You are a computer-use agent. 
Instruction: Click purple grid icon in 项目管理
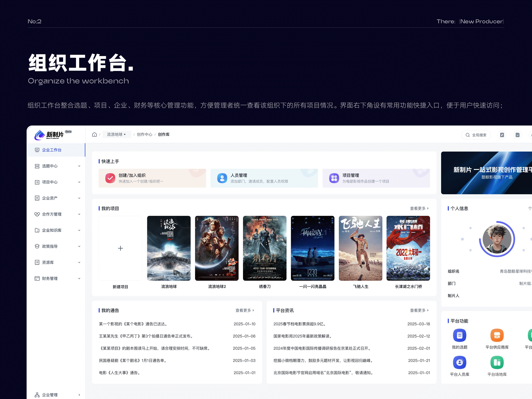pos(334,178)
